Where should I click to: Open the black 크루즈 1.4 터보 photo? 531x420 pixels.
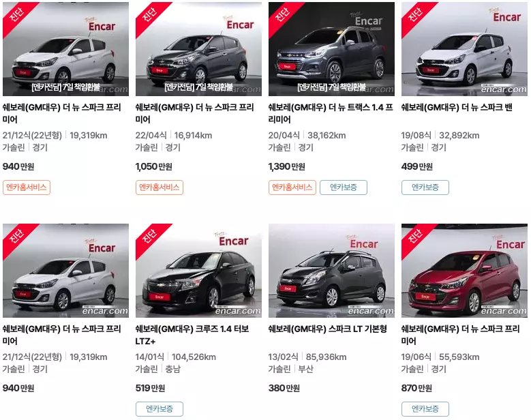[x=198, y=271]
